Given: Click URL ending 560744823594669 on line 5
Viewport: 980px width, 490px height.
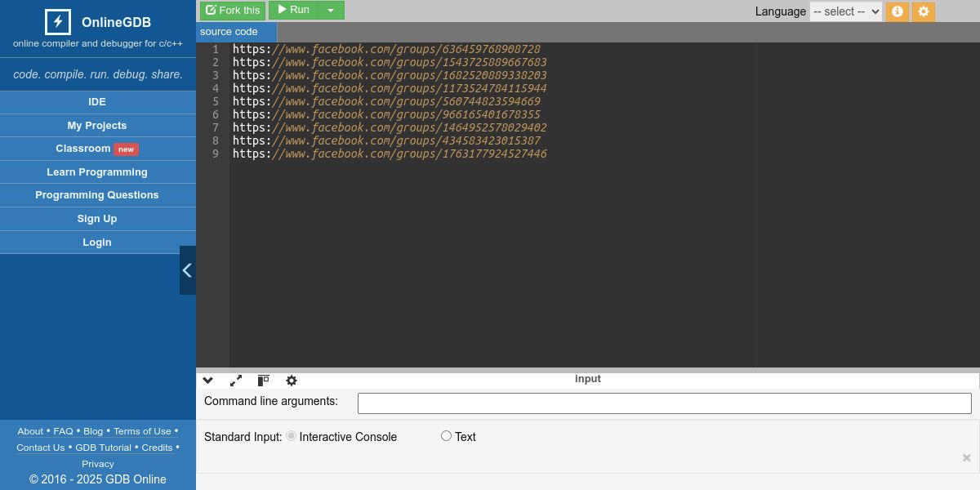Looking at the screenshot, I should (x=386, y=101).
